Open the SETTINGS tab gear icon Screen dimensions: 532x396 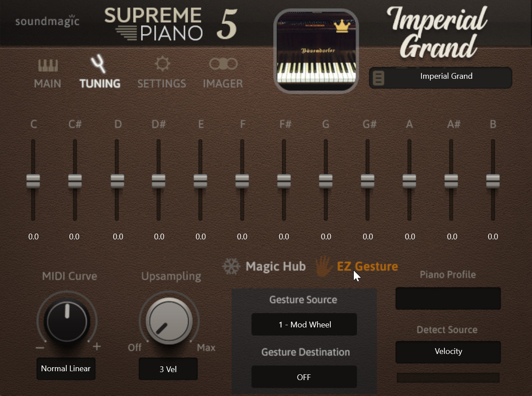pyautogui.click(x=162, y=64)
